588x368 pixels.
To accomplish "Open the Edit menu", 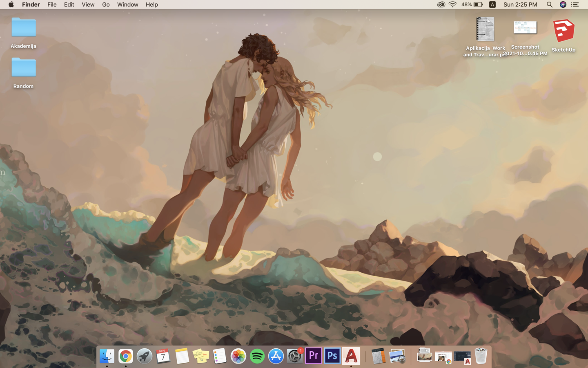I will tap(69, 4).
